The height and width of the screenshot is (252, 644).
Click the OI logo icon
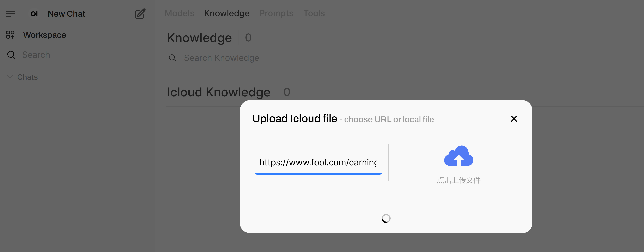tap(34, 14)
